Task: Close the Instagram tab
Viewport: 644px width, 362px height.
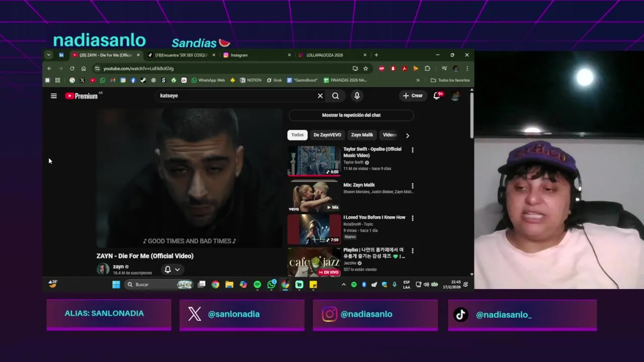Action: pyautogui.click(x=289, y=55)
